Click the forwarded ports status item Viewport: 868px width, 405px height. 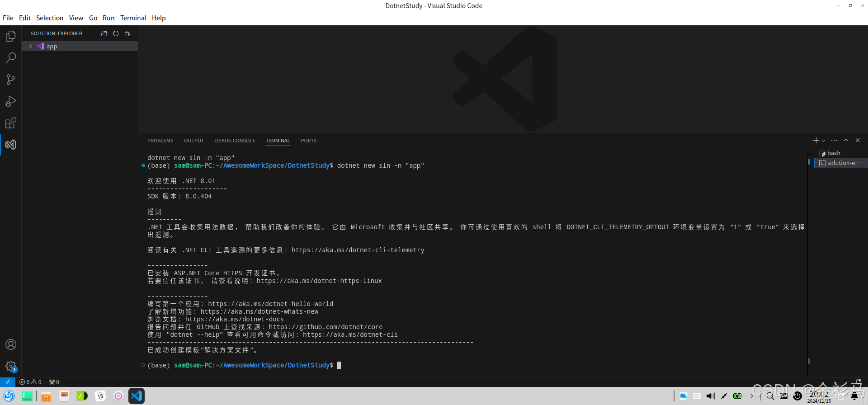click(54, 382)
